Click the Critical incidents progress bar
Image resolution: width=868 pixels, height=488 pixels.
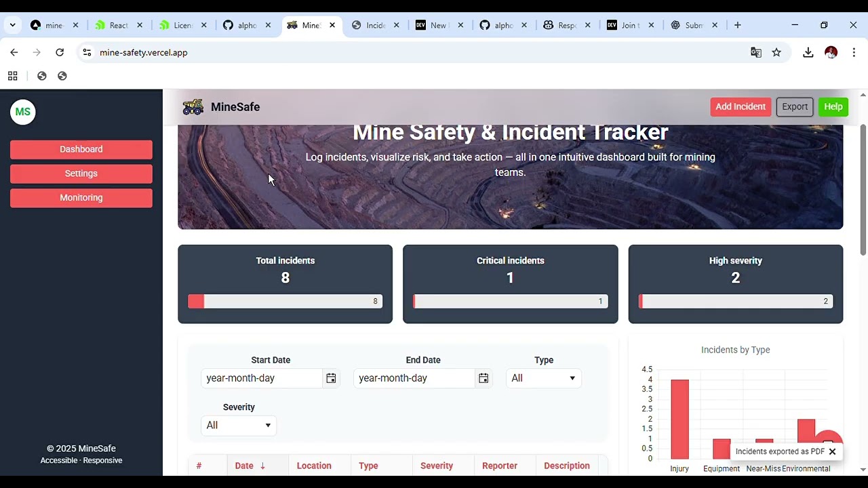pos(511,302)
